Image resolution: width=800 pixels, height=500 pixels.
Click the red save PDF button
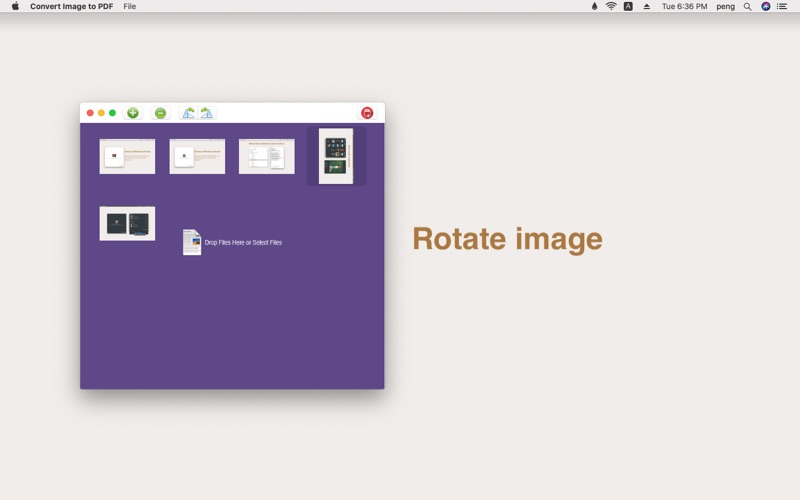(x=367, y=113)
